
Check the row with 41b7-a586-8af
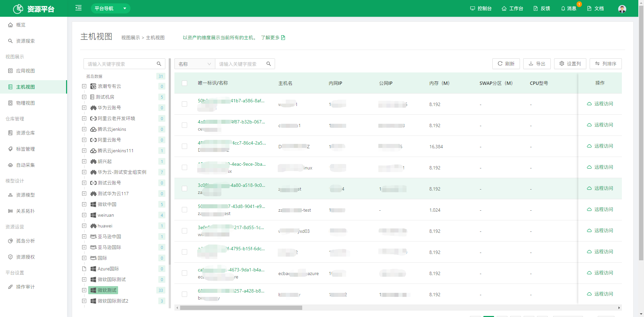(184, 104)
